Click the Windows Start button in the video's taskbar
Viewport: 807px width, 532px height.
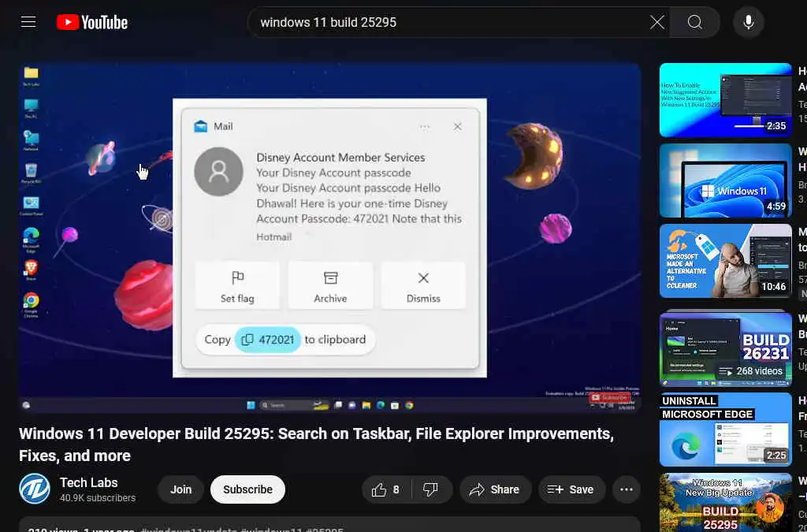point(251,405)
